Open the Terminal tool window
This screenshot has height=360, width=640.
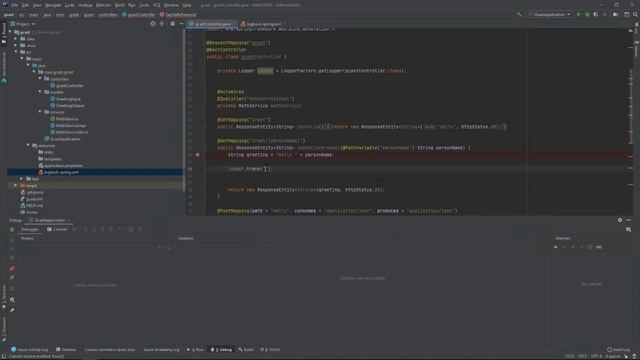tap(66, 350)
